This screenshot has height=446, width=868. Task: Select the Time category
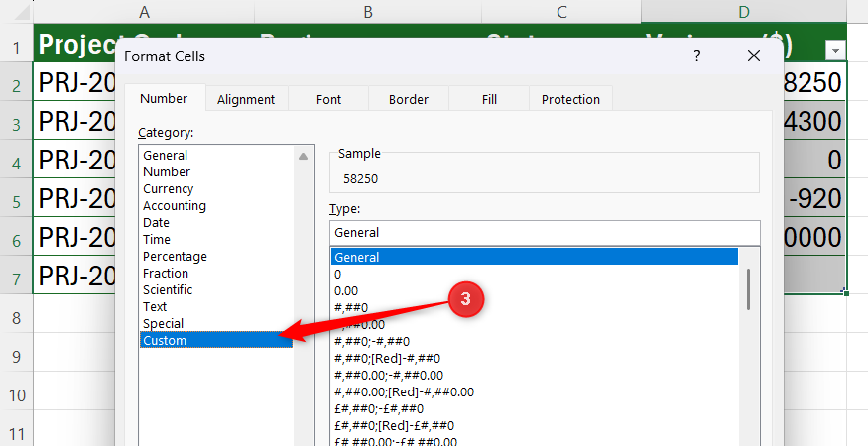216,240
